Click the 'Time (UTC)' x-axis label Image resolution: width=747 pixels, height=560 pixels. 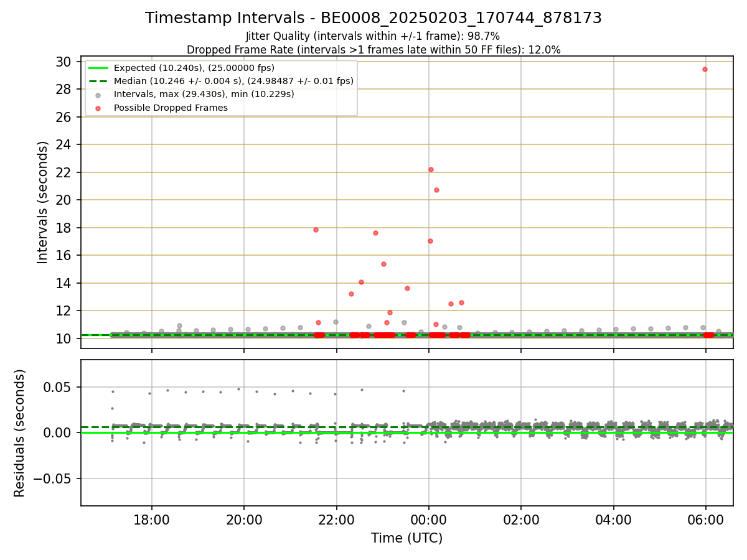click(407, 538)
